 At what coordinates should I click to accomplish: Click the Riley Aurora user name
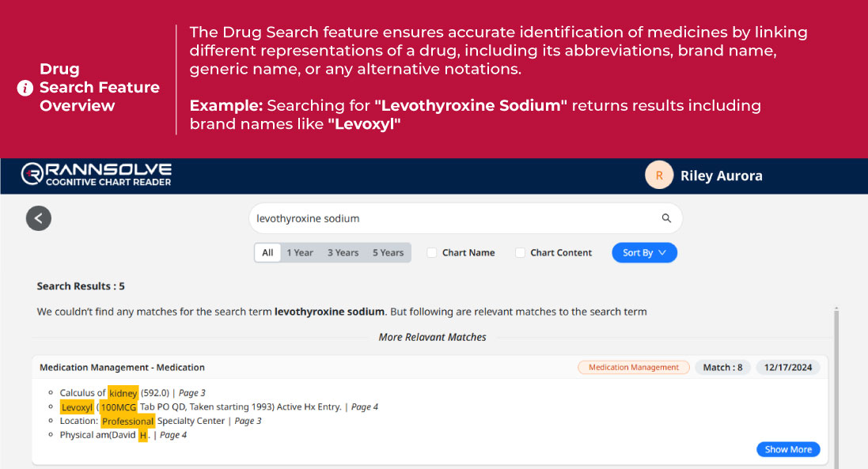pos(721,176)
